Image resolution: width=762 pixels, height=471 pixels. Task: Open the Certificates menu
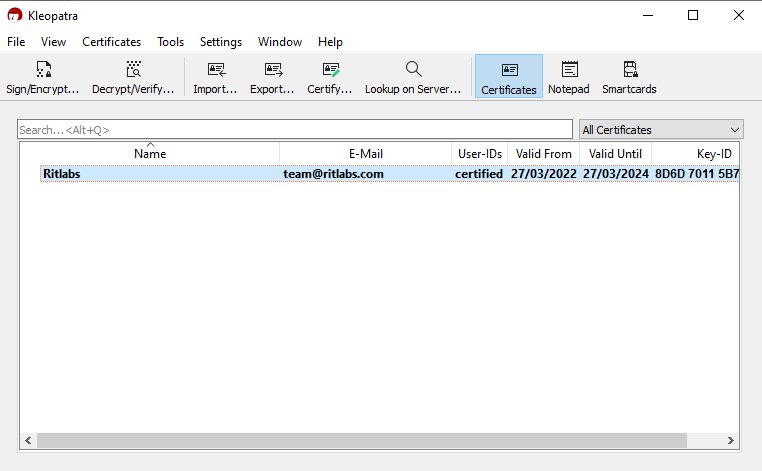point(111,42)
